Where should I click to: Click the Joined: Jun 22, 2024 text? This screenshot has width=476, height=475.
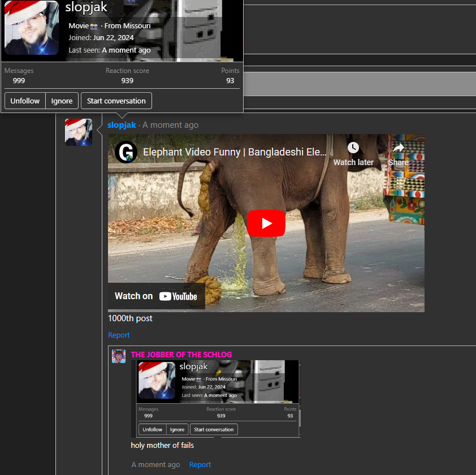pyautogui.click(x=101, y=38)
